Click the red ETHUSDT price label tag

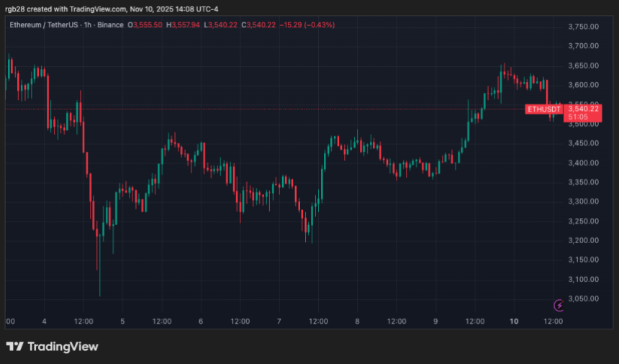click(x=544, y=109)
